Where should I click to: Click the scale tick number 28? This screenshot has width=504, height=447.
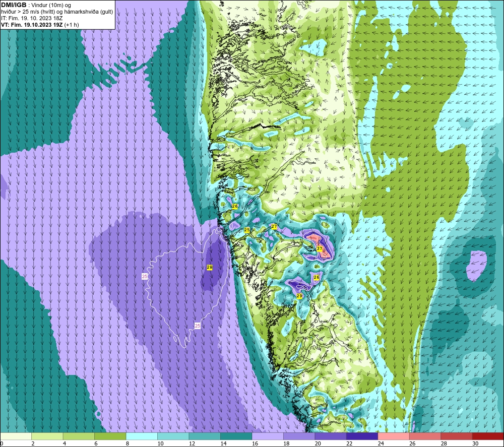(x=444, y=443)
